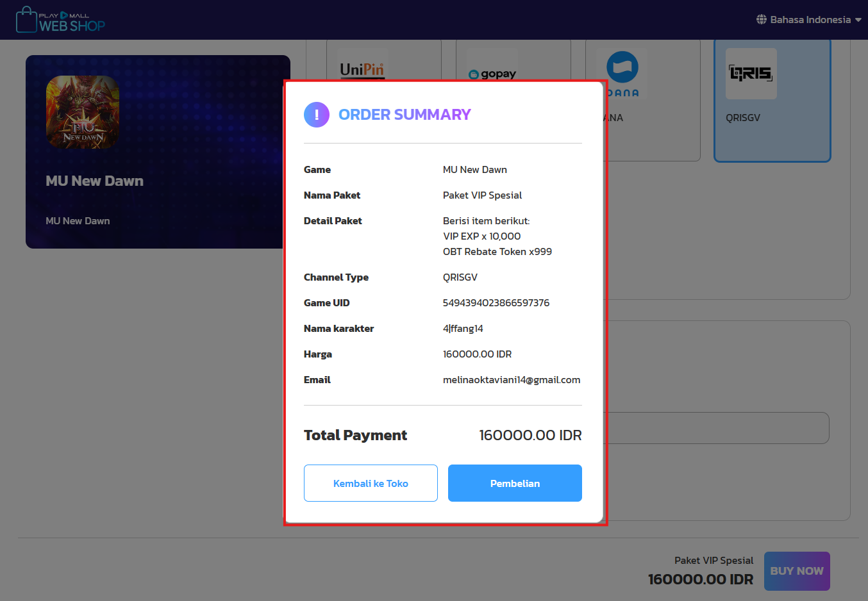Click the email melinaoktaviani14@gmail.com
Screen dimensions: 868x601
pyautogui.click(x=512, y=380)
